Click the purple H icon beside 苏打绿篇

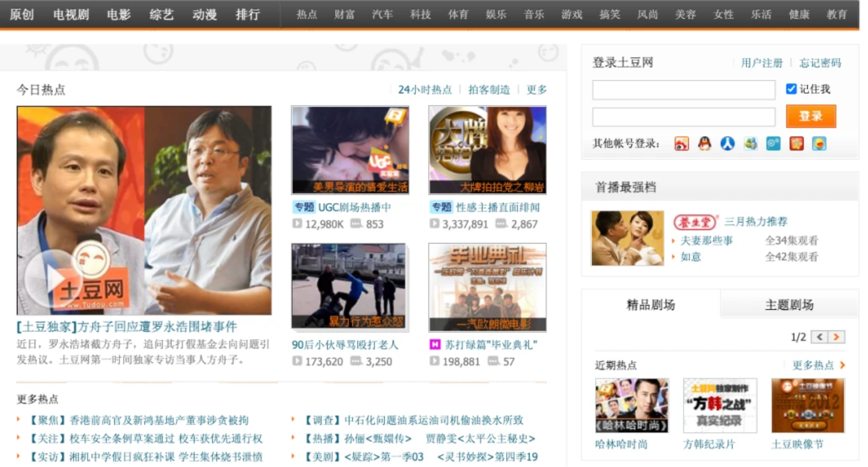[435, 344]
